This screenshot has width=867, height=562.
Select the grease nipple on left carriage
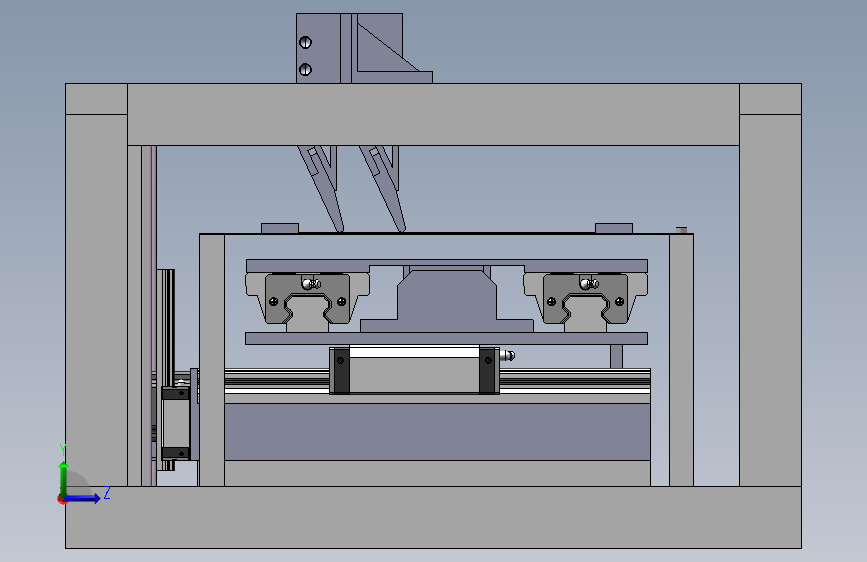(x=311, y=284)
